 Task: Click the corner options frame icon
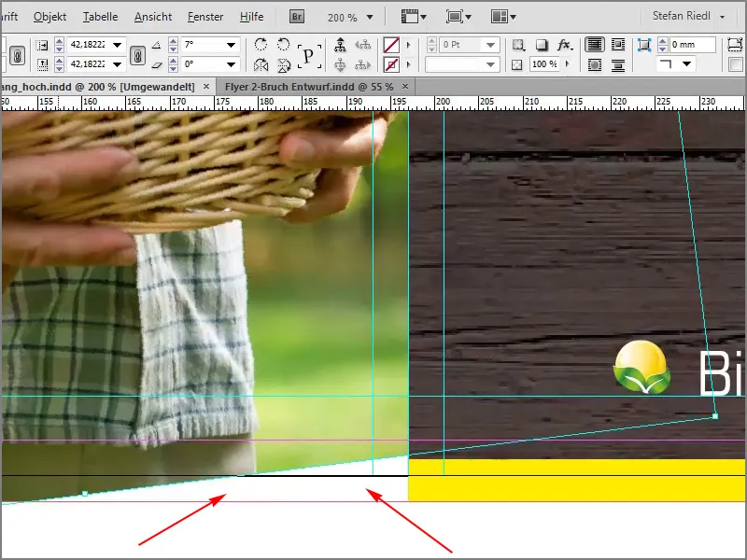point(644,45)
